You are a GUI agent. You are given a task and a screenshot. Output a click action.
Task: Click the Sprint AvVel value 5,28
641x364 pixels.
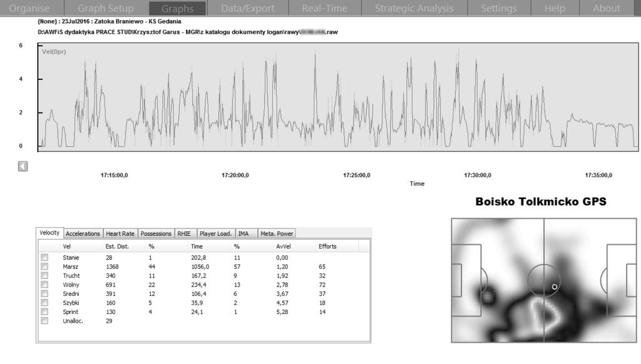point(282,311)
